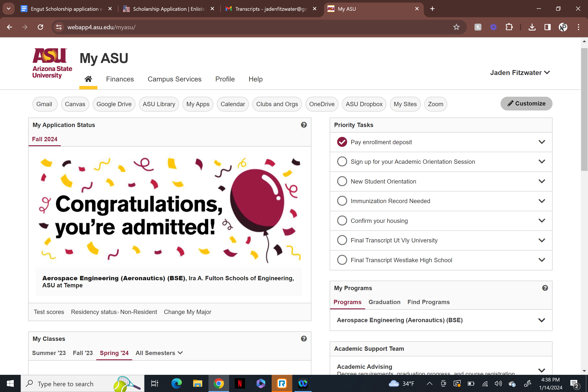Open the Jaden Fitzwater account dropdown
This screenshot has height=392, width=588.
[x=520, y=72]
